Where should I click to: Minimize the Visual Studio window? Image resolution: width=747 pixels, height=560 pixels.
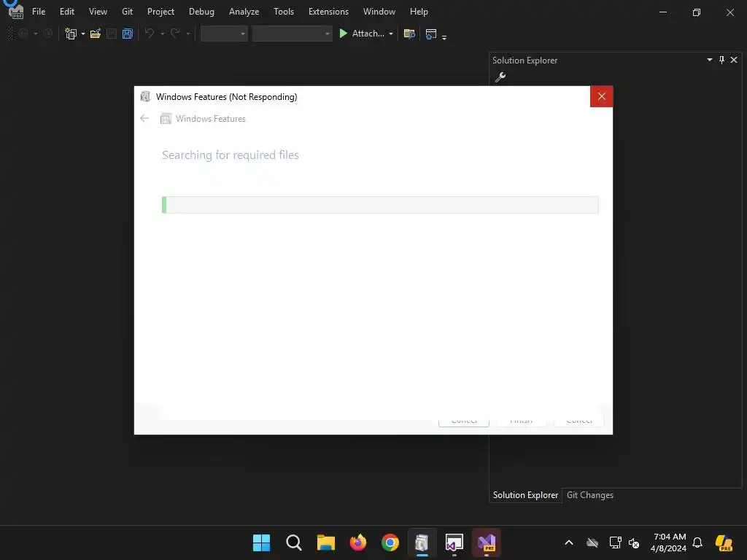pyautogui.click(x=662, y=12)
